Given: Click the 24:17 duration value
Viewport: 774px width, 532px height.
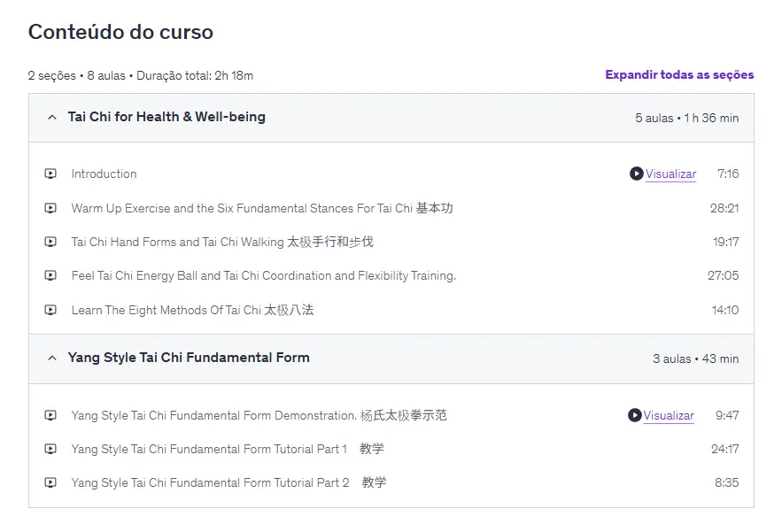Looking at the screenshot, I should click(x=724, y=449).
